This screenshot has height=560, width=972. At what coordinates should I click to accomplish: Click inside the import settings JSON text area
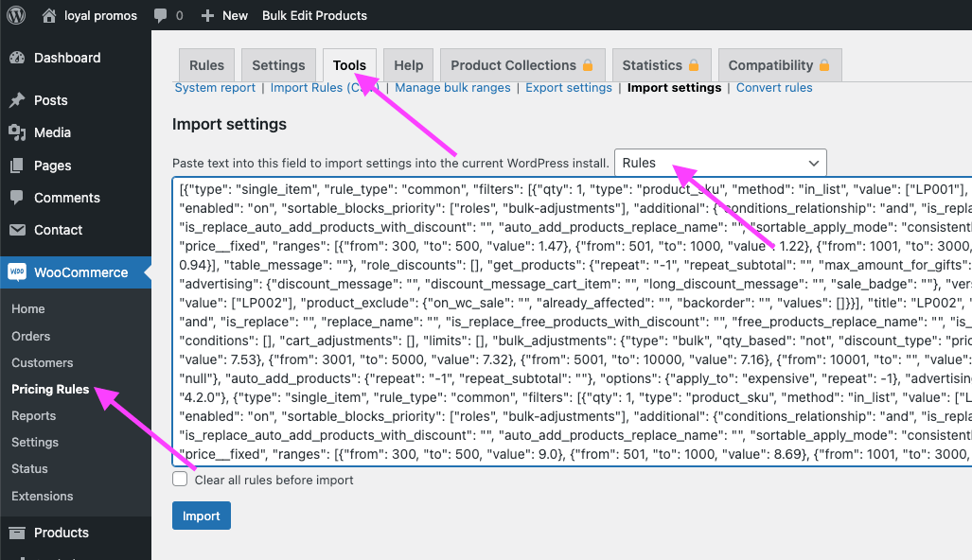(573, 322)
